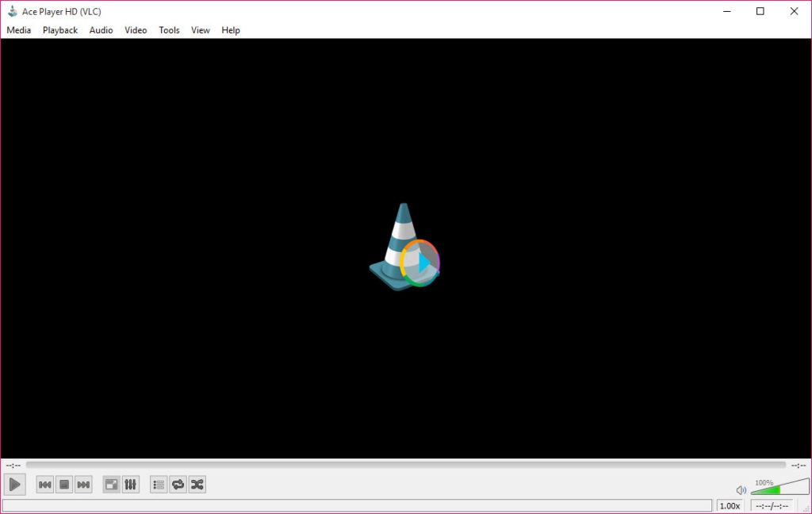Image resolution: width=812 pixels, height=514 pixels.
Task: Close the Ace Player window
Action: (794, 11)
